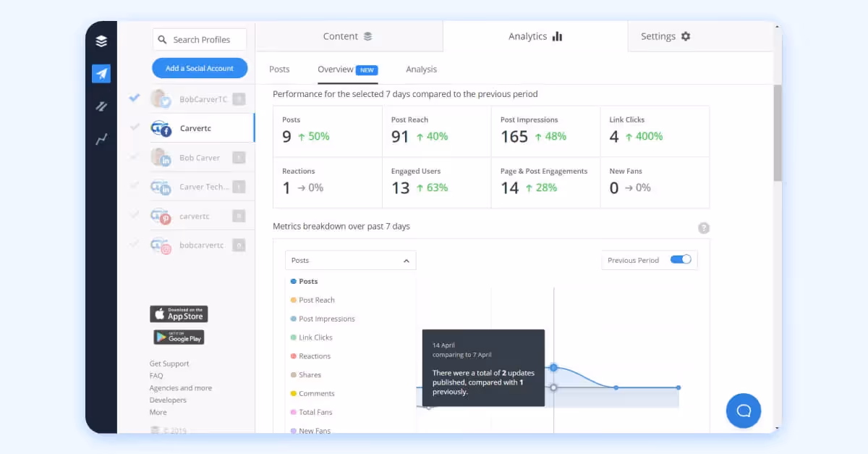Open the chat support bubble
This screenshot has height=454, width=868.
pos(744,411)
